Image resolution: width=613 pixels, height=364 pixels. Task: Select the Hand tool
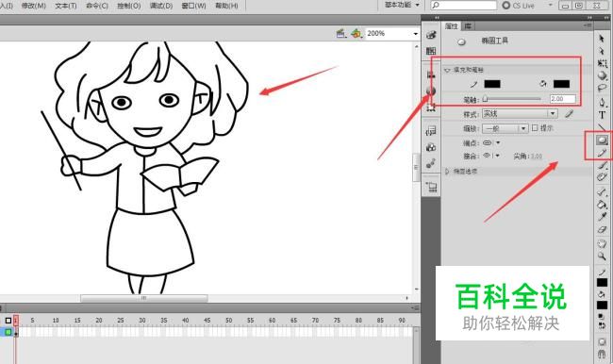click(602, 244)
